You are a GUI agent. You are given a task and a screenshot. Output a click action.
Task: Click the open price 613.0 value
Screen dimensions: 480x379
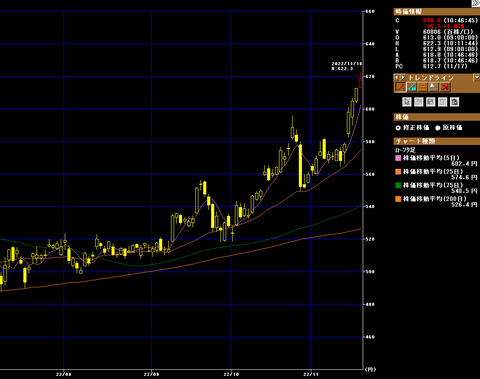(x=432, y=38)
